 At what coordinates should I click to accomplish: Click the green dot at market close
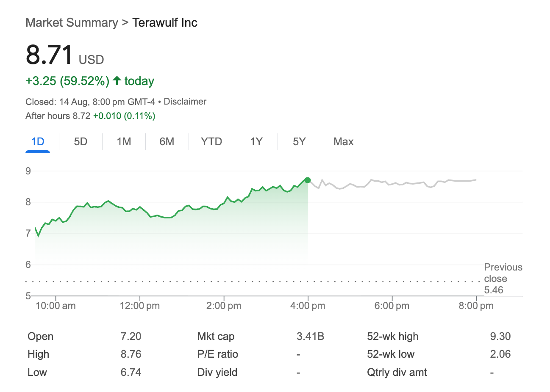tap(308, 180)
